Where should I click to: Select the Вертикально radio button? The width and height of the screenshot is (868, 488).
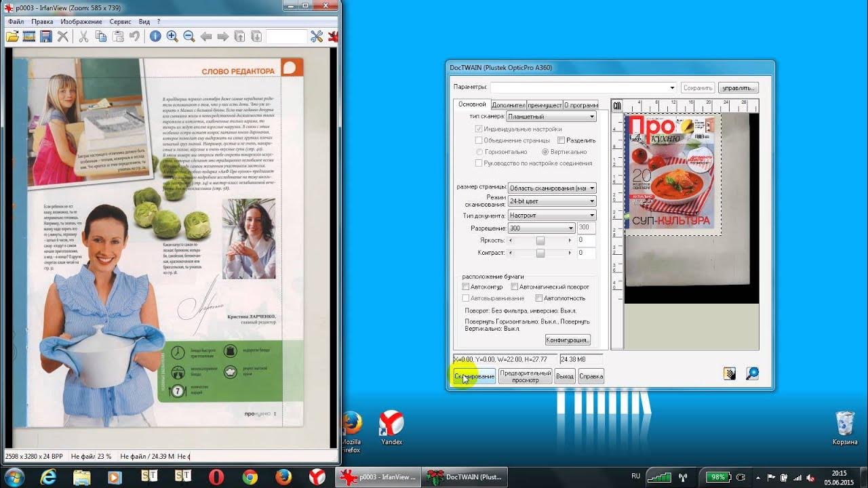545,152
